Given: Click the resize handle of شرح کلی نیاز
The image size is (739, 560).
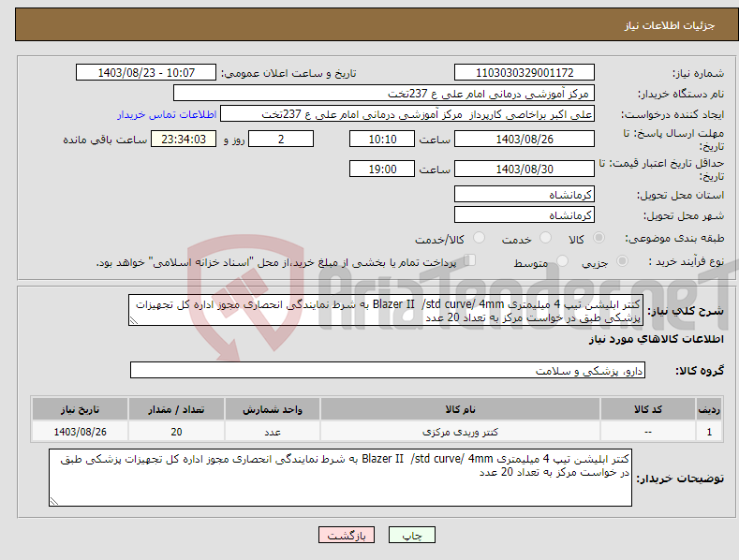Looking at the screenshot, I should click(133, 320).
